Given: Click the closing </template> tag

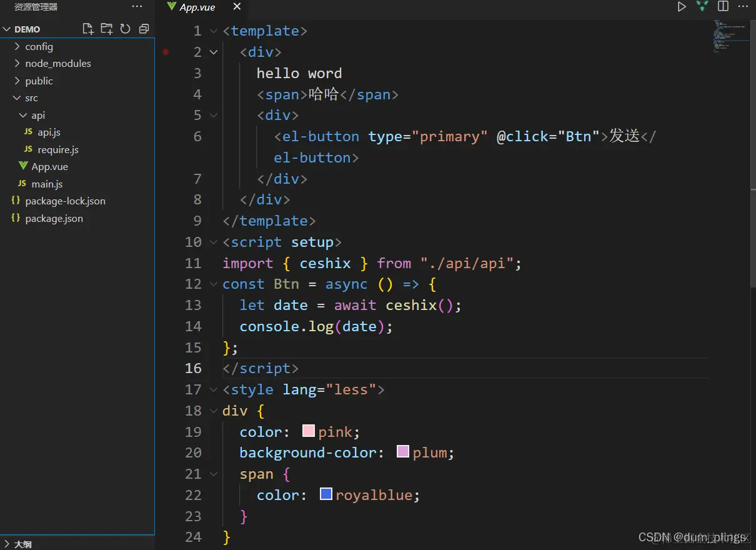Looking at the screenshot, I should (269, 221).
